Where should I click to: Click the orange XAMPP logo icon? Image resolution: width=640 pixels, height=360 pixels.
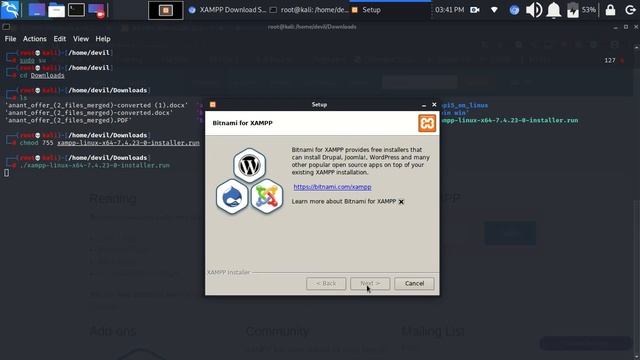tap(427, 123)
